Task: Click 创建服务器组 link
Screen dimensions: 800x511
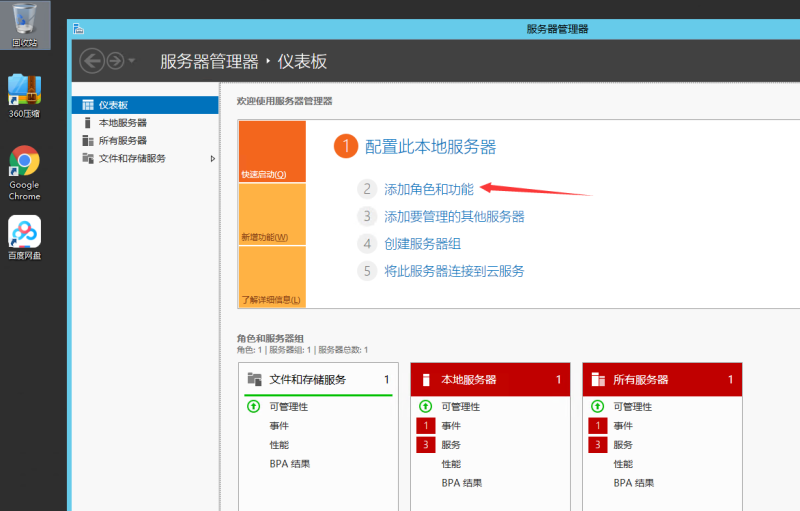Action: click(422, 244)
